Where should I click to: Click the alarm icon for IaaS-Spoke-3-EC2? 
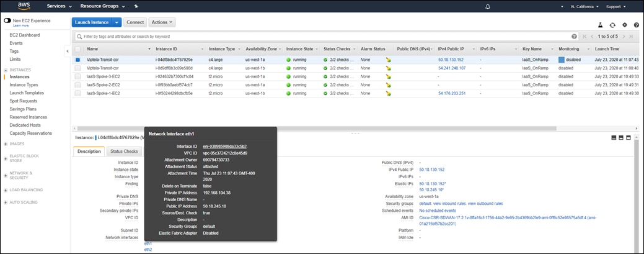(388, 76)
